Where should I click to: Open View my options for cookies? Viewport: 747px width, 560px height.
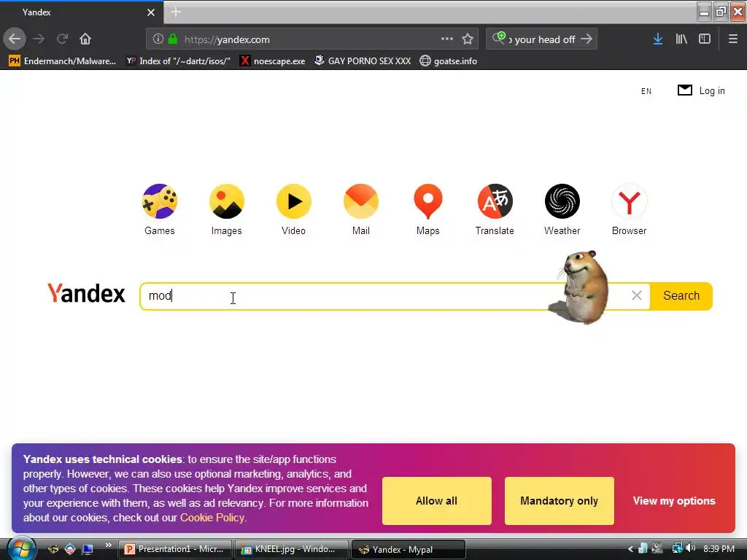[674, 501]
